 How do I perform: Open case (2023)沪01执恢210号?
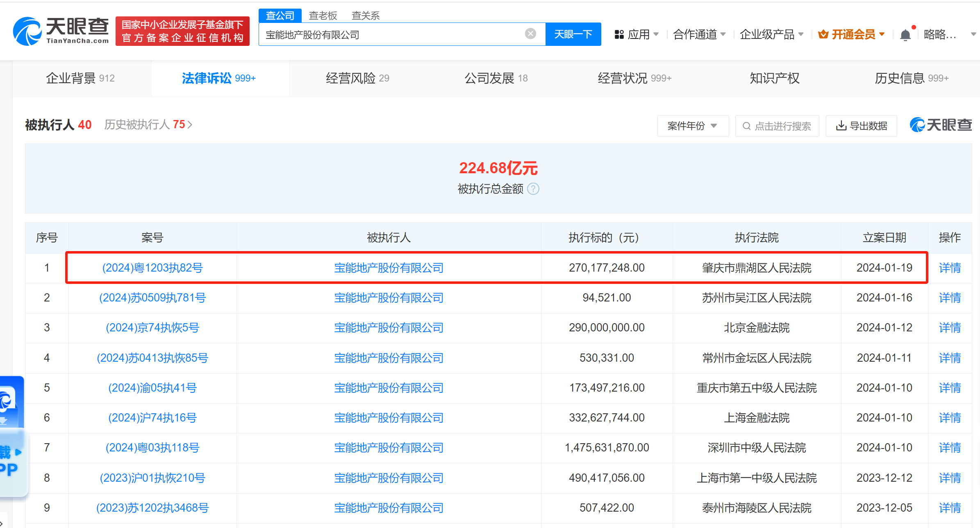click(x=152, y=478)
